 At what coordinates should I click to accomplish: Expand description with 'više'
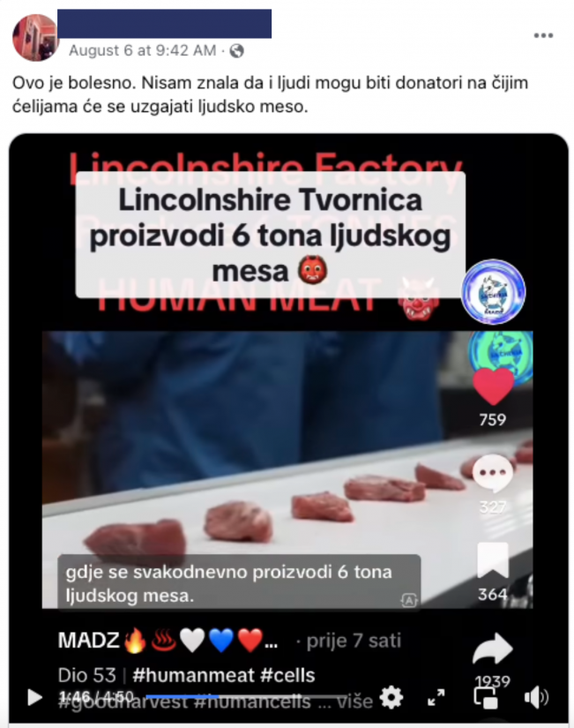[354, 701]
